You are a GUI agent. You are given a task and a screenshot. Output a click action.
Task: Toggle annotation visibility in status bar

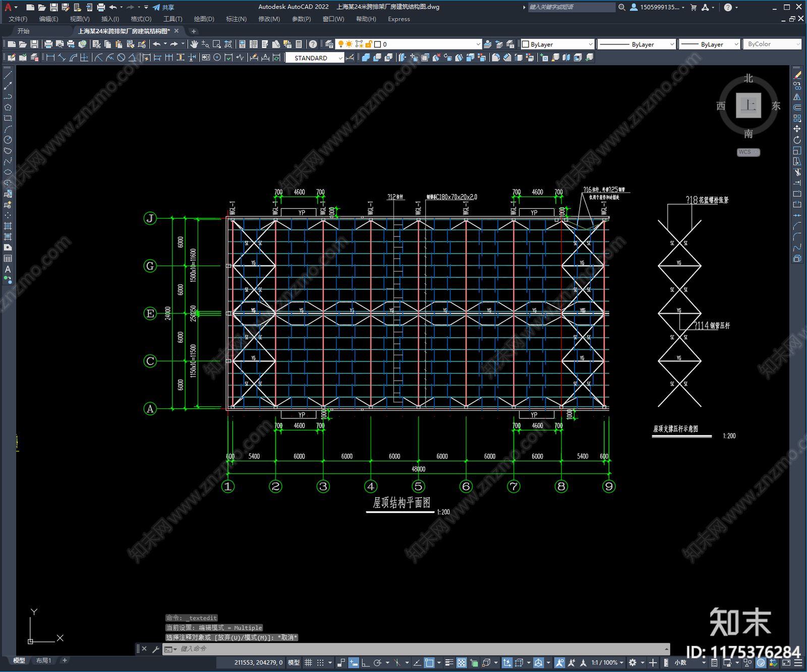pyautogui.click(x=560, y=662)
